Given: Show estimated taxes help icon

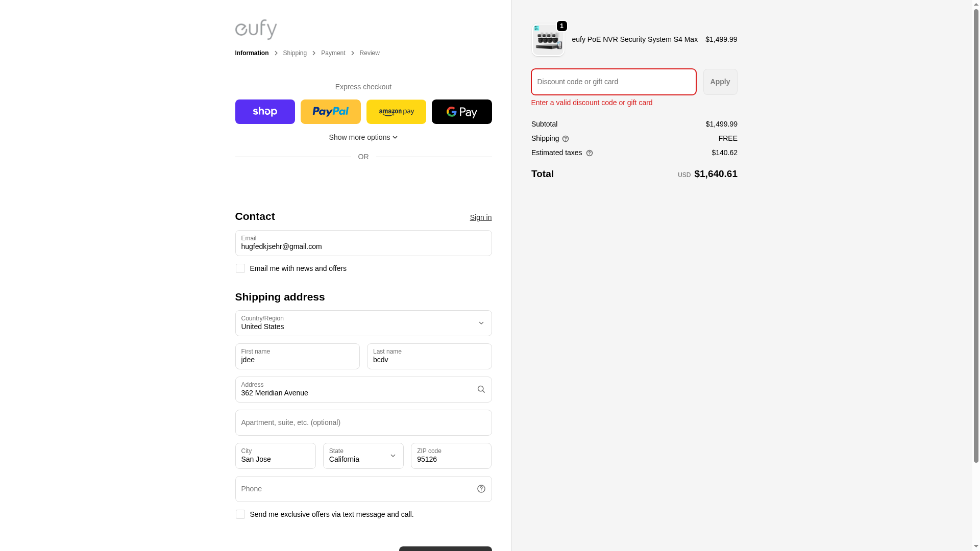Looking at the screenshot, I should 590,153.
